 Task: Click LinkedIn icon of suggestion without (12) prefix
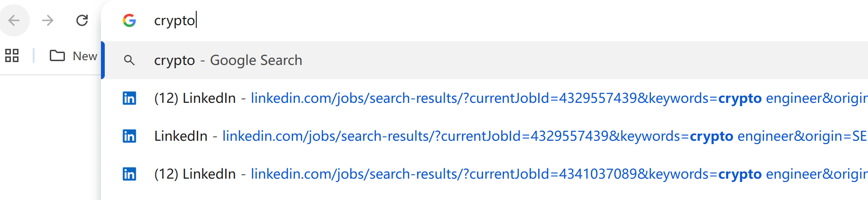click(129, 136)
